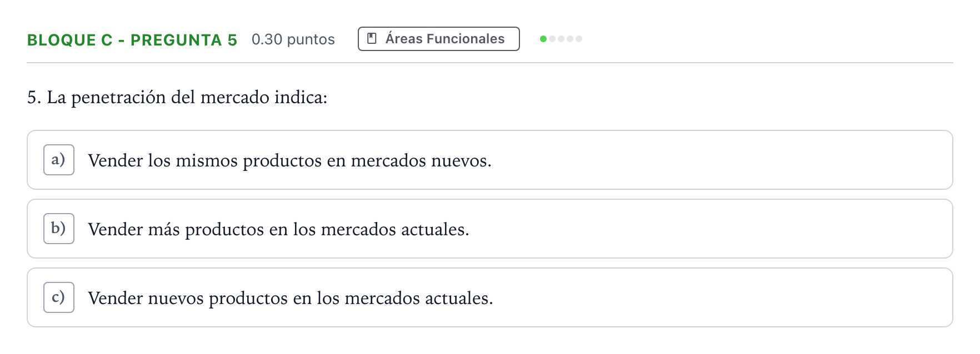Screen dimensions: 980x354
Task: Open the Áreas Funcionales topic tag
Action: pos(439,39)
